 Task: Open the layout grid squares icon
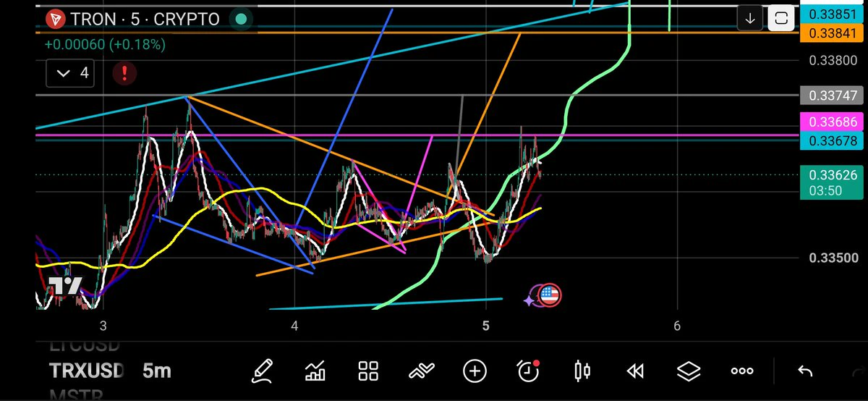(369, 371)
